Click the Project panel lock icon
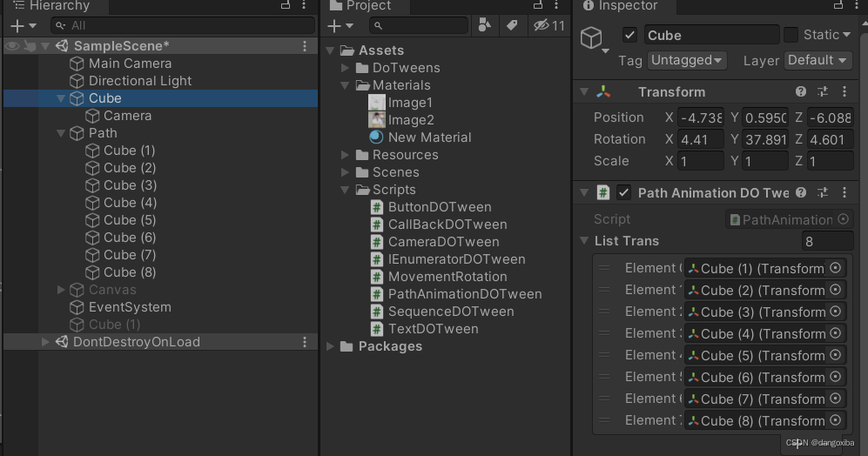 pos(538,5)
